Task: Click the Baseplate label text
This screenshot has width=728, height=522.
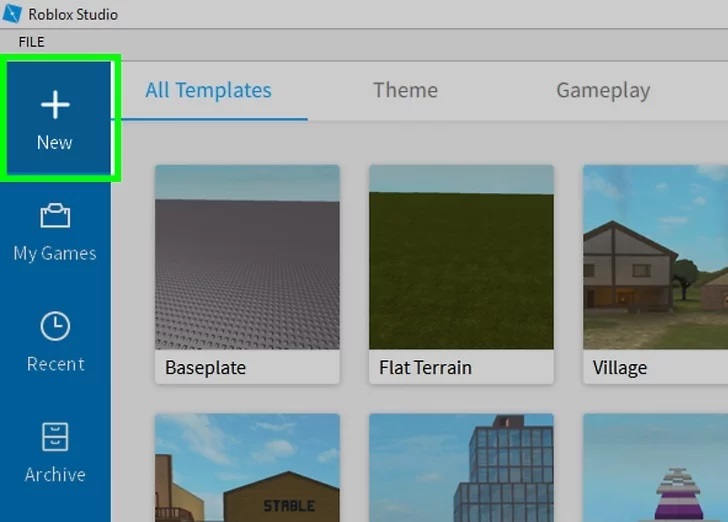Action: point(206,368)
